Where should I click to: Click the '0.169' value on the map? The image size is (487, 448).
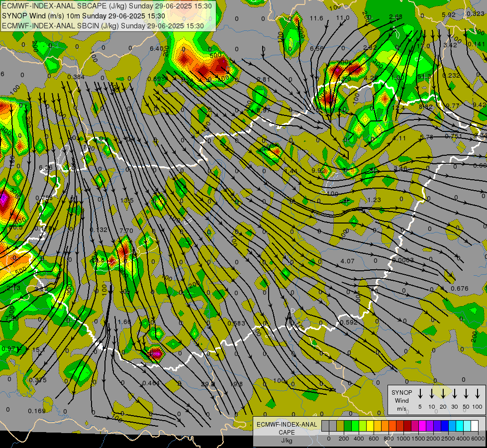point(37,411)
